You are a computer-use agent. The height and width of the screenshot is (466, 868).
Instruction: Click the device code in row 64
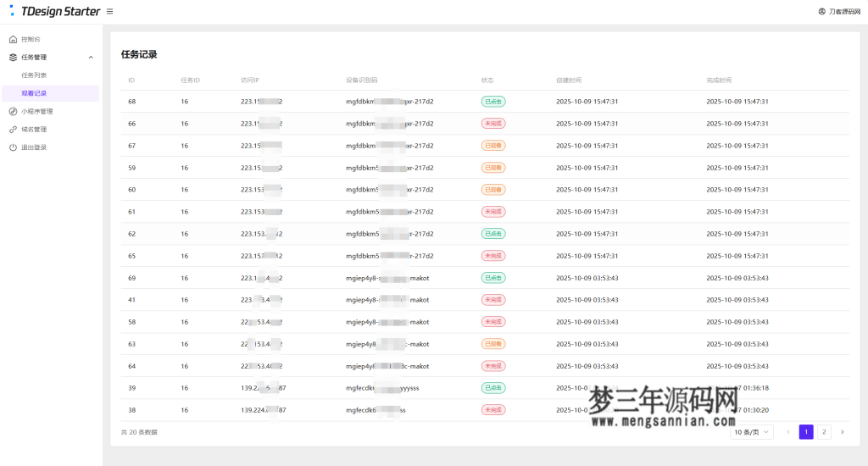coord(387,366)
